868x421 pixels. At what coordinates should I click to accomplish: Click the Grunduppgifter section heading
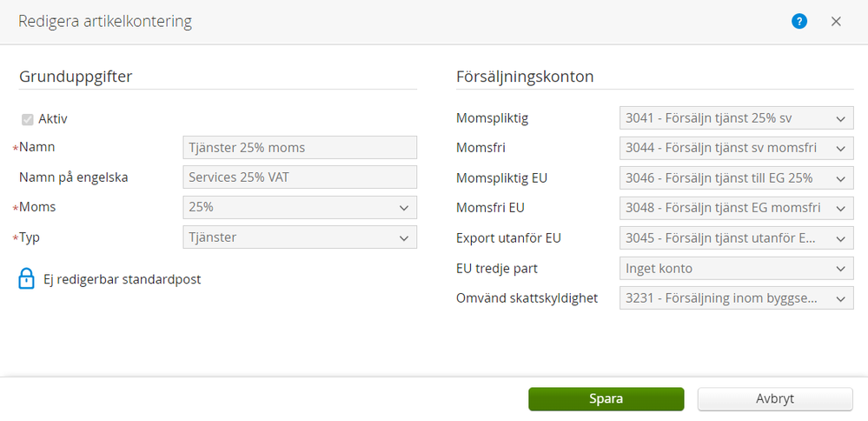pyautogui.click(x=76, y=77)
